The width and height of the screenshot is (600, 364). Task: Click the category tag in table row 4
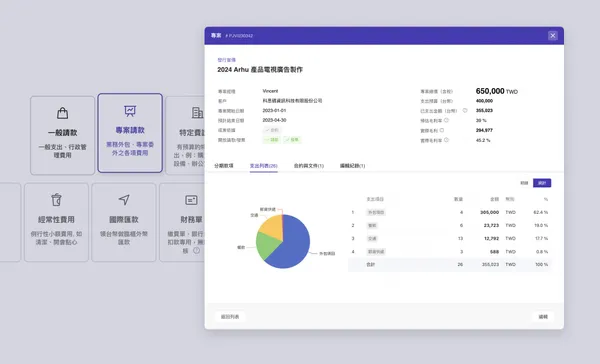coord(376,252)
